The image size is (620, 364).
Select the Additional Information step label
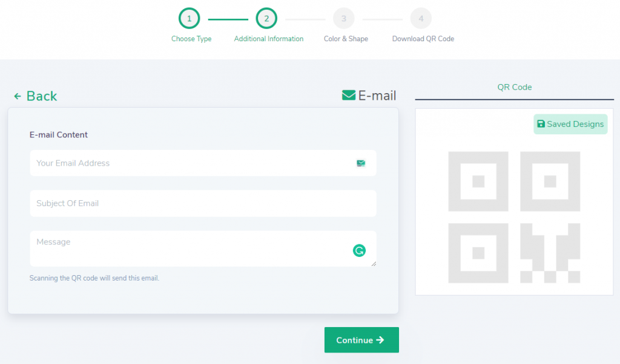[268, 39]
